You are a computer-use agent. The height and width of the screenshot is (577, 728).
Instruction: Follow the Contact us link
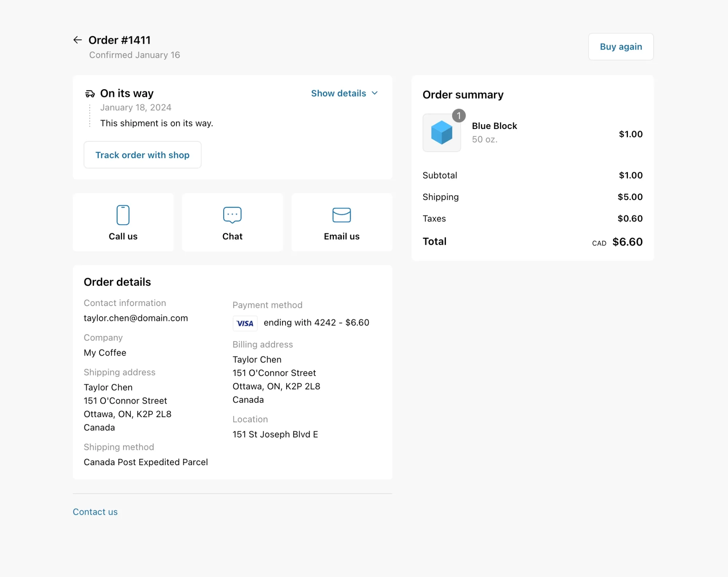(x=95, y=511)
